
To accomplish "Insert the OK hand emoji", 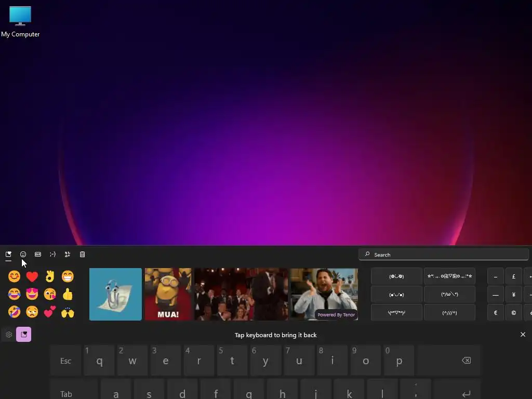I will click(50, 276).
